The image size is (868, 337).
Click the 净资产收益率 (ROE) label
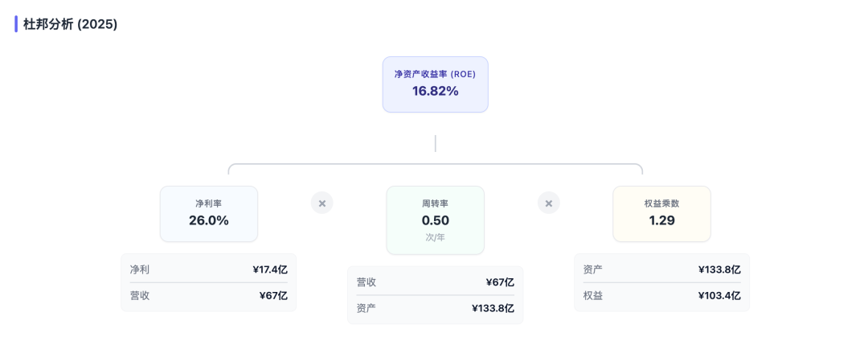(435, 74)
